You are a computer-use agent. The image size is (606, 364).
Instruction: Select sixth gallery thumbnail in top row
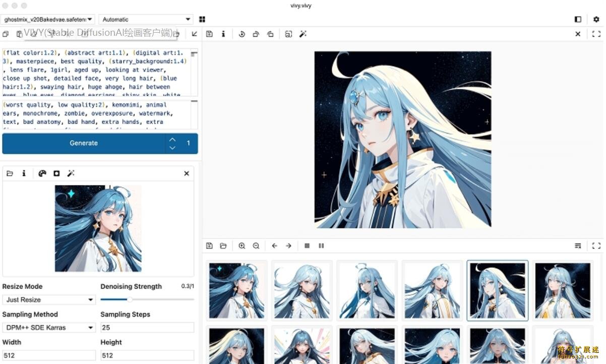point(563,290)
